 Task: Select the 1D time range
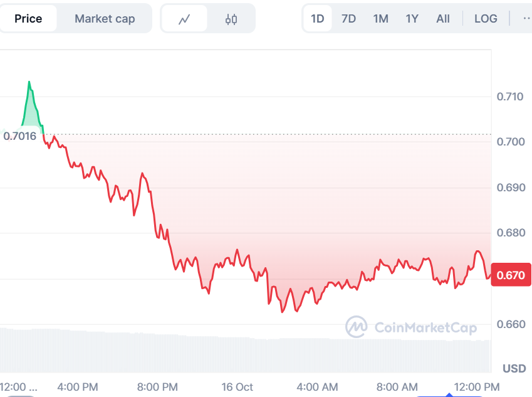click(318, 18)
